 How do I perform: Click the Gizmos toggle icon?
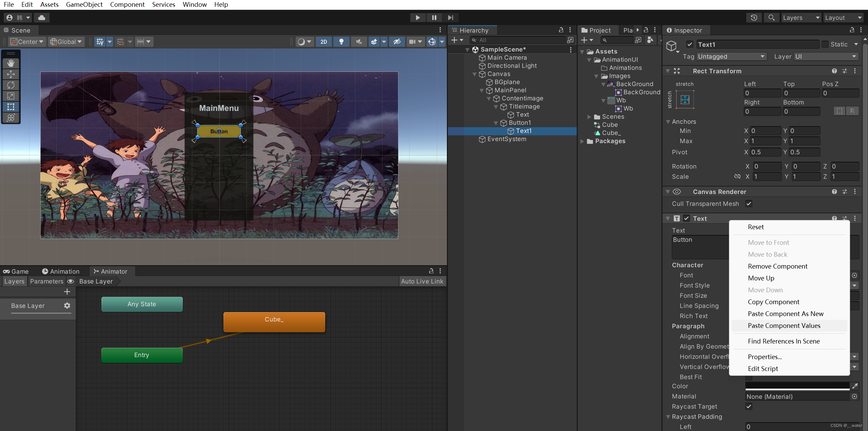(432, 42)
